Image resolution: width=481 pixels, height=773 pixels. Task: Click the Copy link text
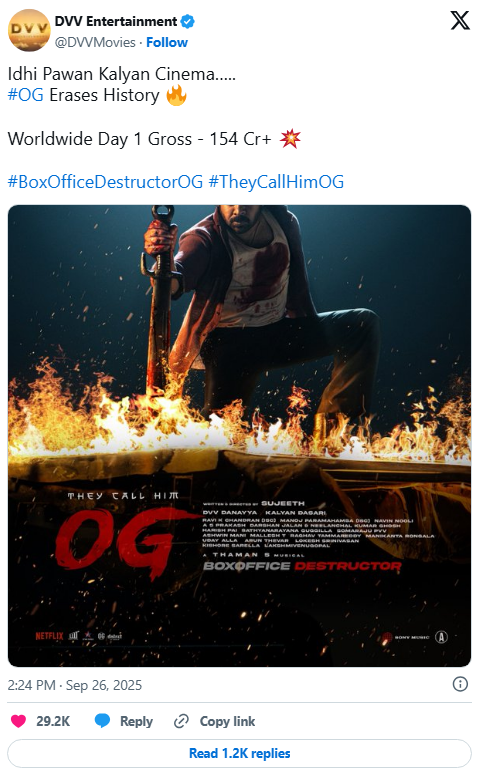(227, 721)
